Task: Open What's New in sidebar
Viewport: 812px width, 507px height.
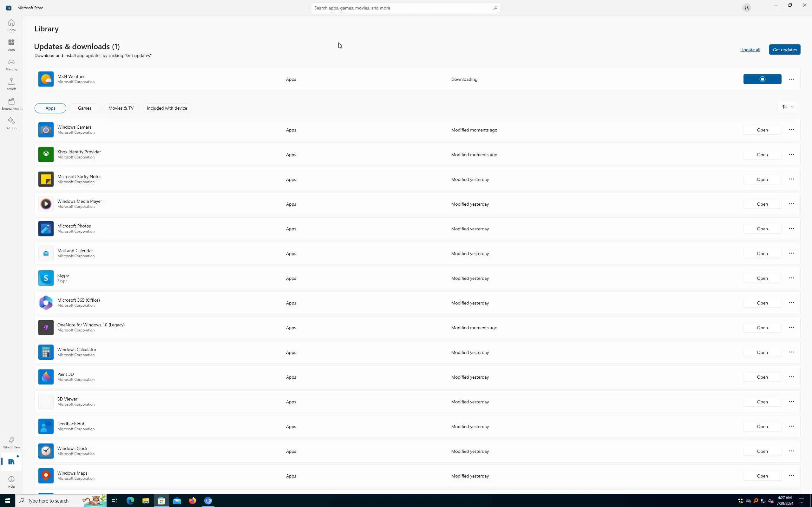Action: coord(11,442)
